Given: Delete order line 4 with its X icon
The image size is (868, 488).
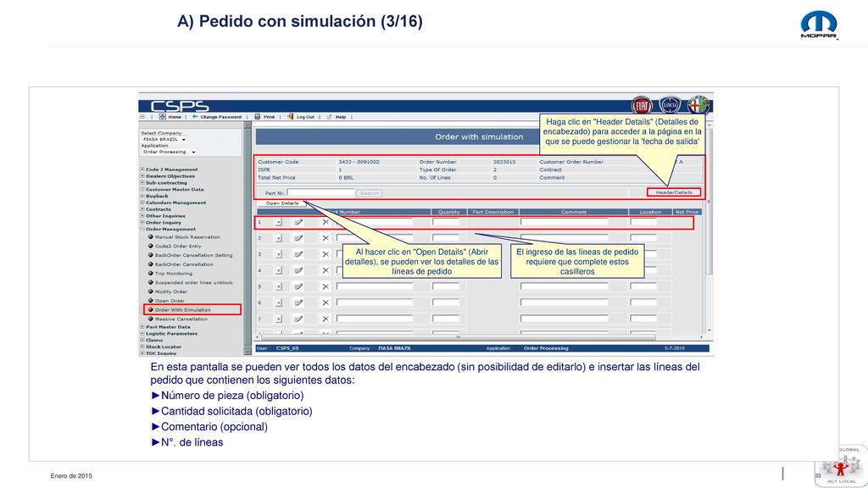Looking at the screenshot, I should pyautogui.click(x=325, y=270).
